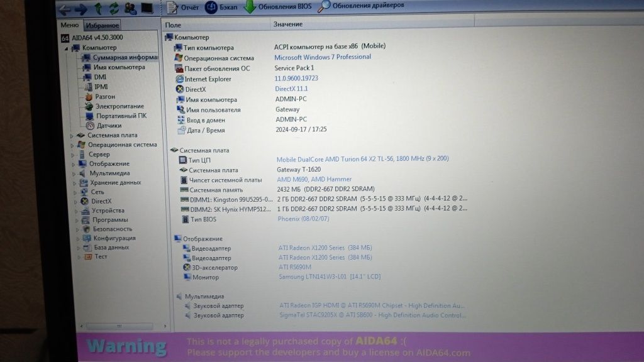Expand Хранение данных tree node
644x362 pixels.
(75, 183)
